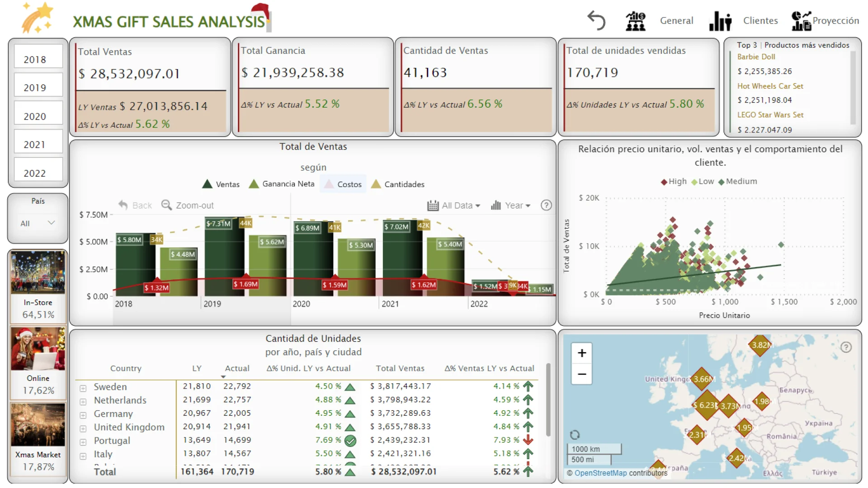Zoom in on the map
Viewport: 868px width, 488px height.
click(582, 353)
